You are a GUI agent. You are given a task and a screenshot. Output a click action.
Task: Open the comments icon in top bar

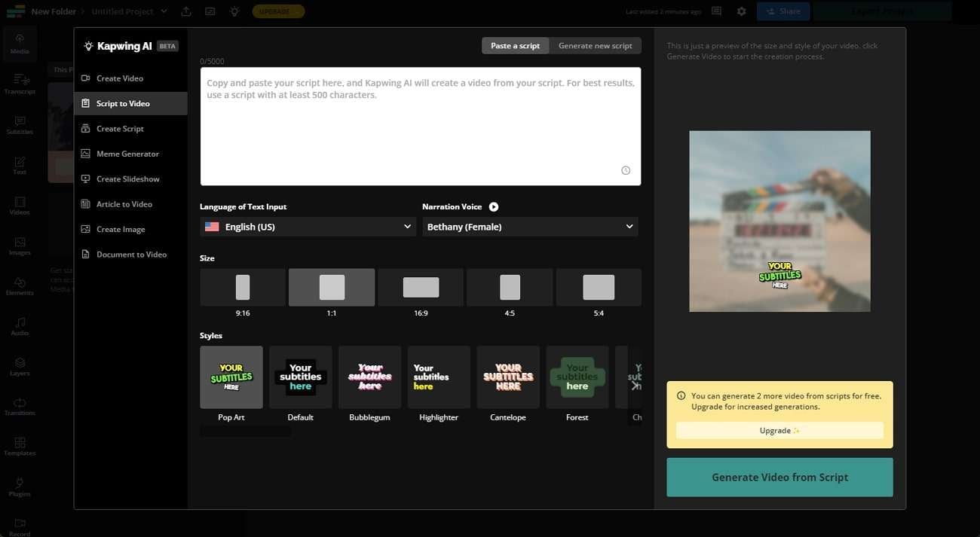click(x=716, y=11)
